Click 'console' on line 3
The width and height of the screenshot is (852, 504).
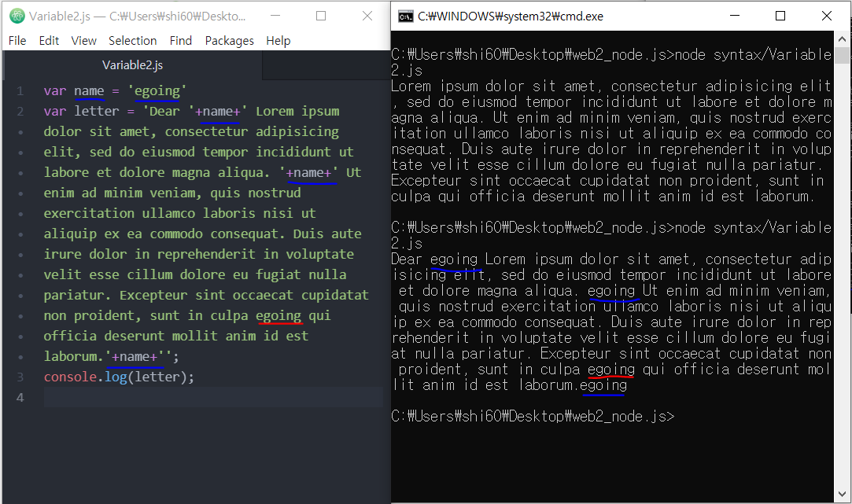pyautogui.click(x=70, y=377)
